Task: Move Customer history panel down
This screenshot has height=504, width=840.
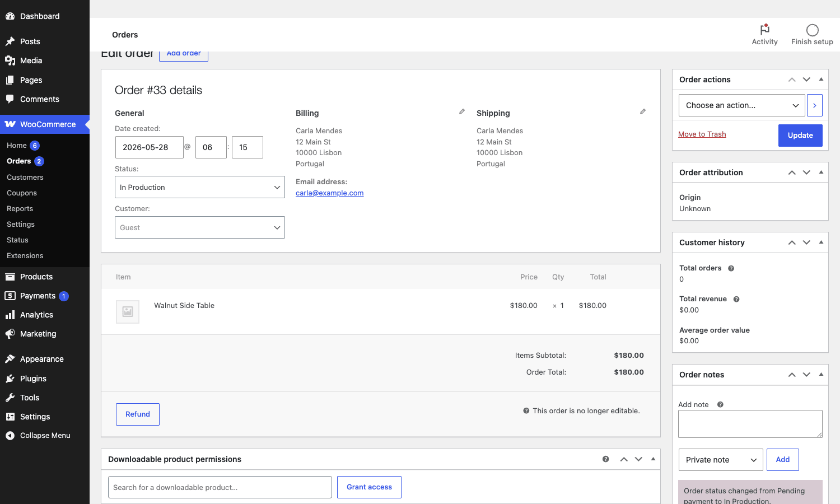Action: click(x=806, y=242)
